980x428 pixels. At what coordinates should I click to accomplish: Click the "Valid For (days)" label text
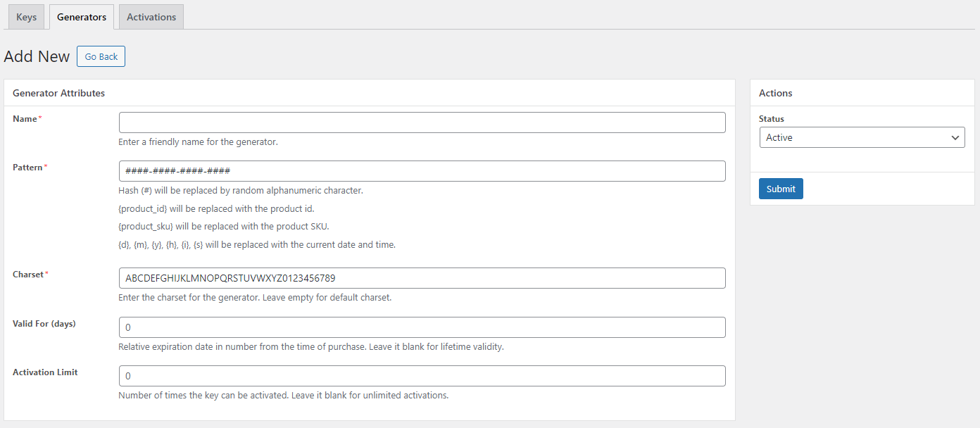[x=44, y=324]
